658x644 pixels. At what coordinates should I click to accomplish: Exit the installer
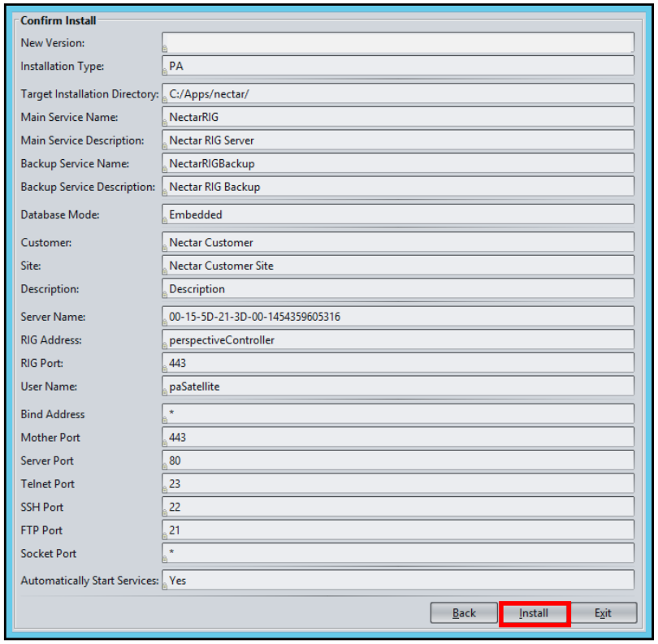[603, 613]
